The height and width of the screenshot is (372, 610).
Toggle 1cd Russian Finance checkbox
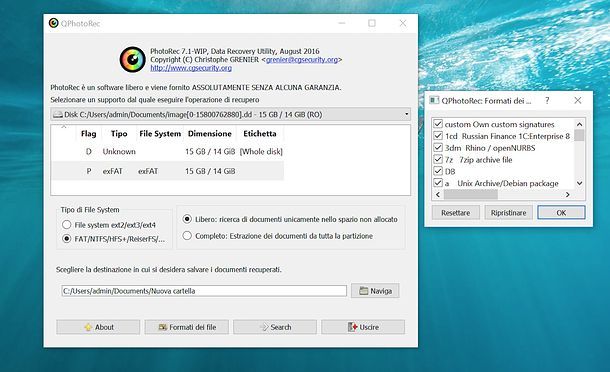[x=438, y=136]
